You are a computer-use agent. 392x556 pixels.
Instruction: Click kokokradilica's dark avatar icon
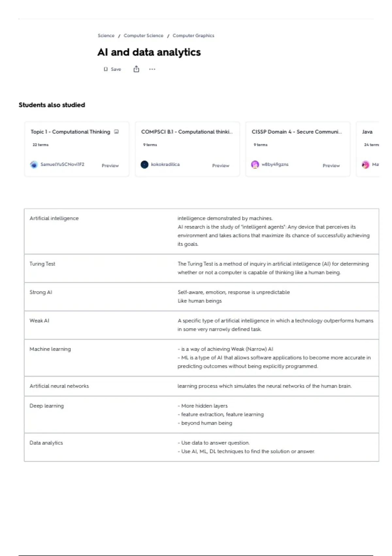[144, 165]
